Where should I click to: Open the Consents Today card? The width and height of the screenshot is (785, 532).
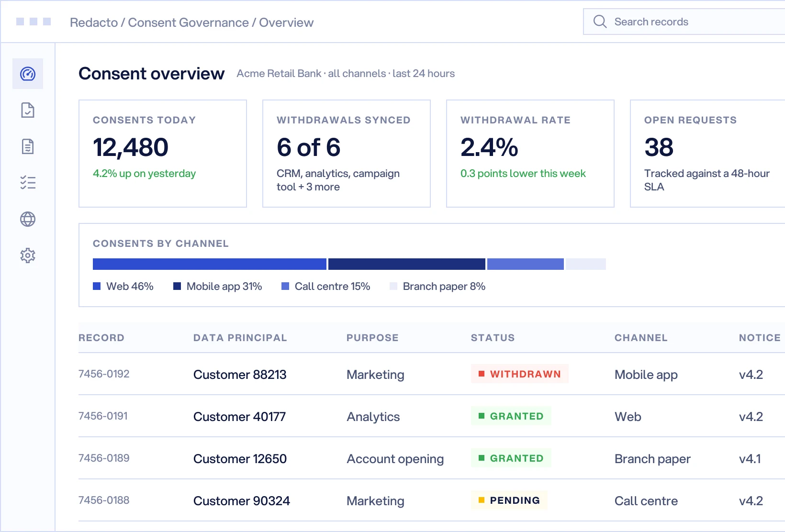(163, 154)
